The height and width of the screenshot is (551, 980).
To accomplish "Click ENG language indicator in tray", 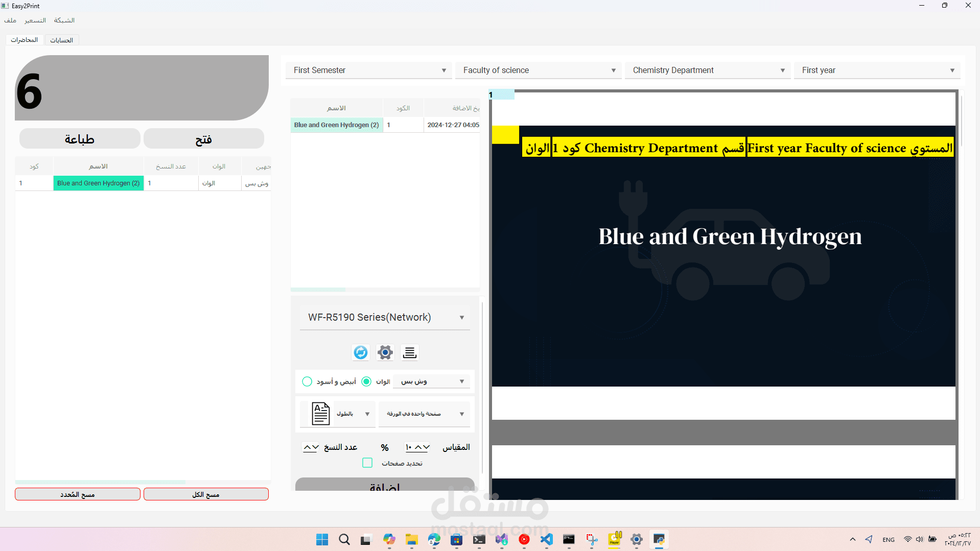I will pos(889,540).
